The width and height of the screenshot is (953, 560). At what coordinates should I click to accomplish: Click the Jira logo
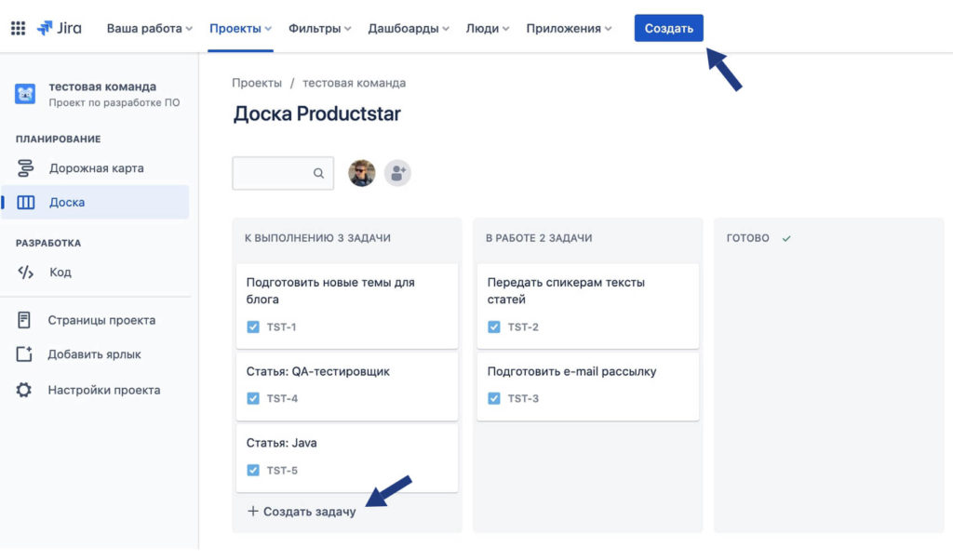click(x=59, y=28)
